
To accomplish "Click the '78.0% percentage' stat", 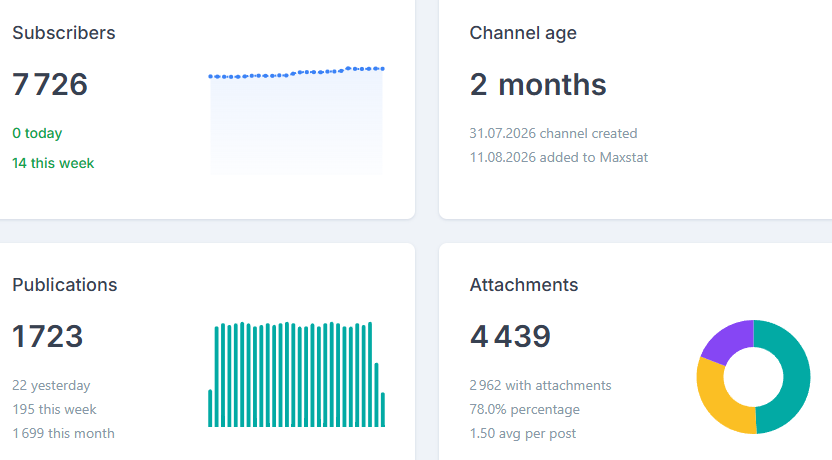I will 524,410.
